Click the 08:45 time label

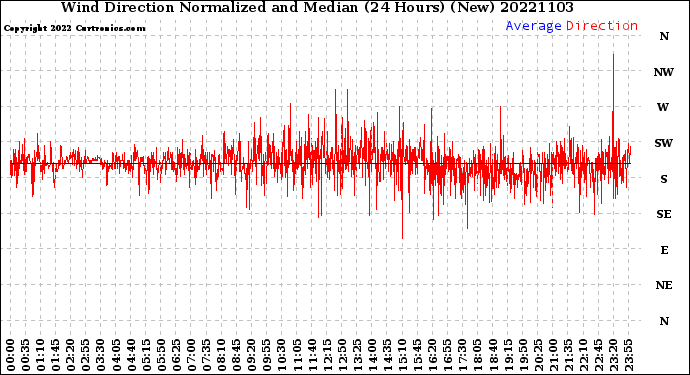point(237,355)
